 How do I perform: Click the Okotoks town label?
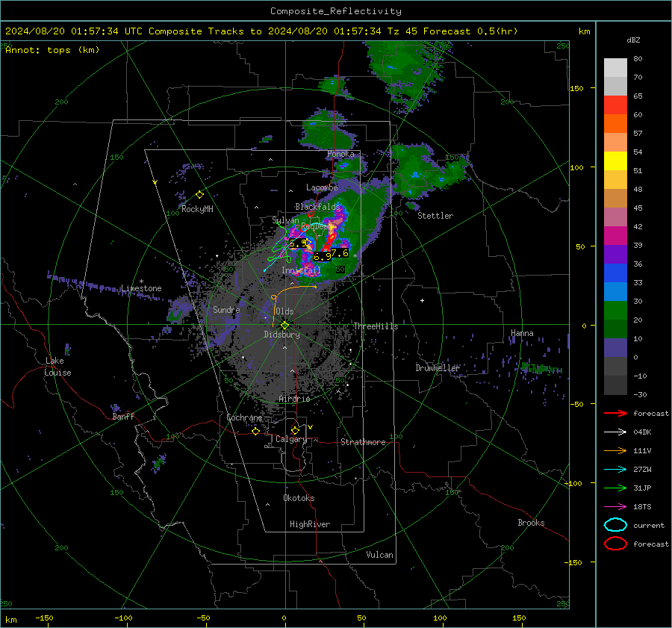point(299,498)
